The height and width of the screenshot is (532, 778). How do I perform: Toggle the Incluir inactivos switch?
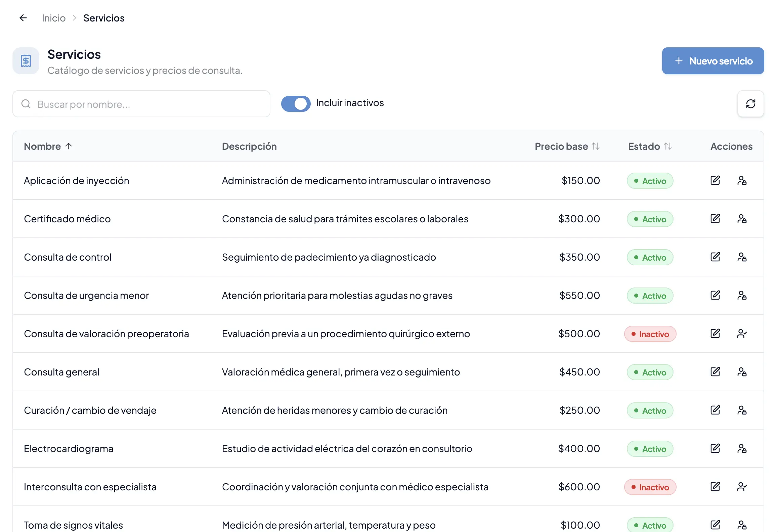click(x=296, y=103)
